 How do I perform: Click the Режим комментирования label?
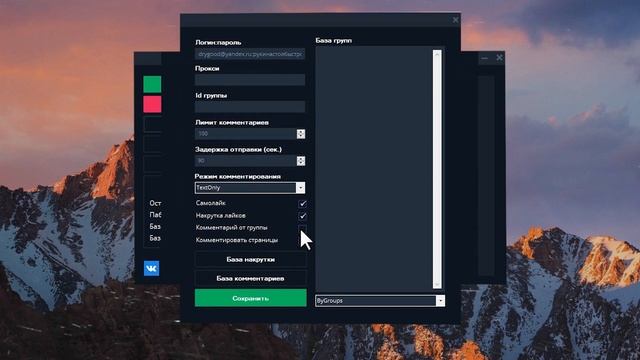tap(238, 176)
